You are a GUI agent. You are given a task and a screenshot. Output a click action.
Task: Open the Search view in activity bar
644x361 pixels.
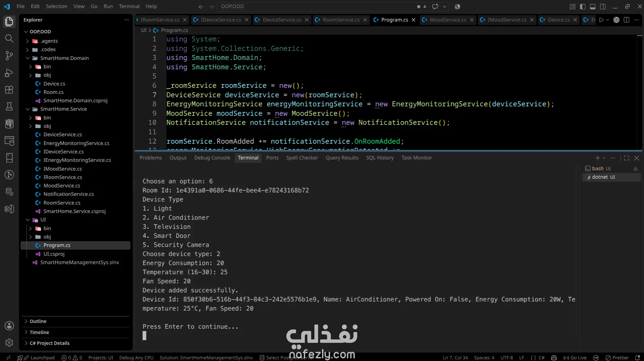9,38
